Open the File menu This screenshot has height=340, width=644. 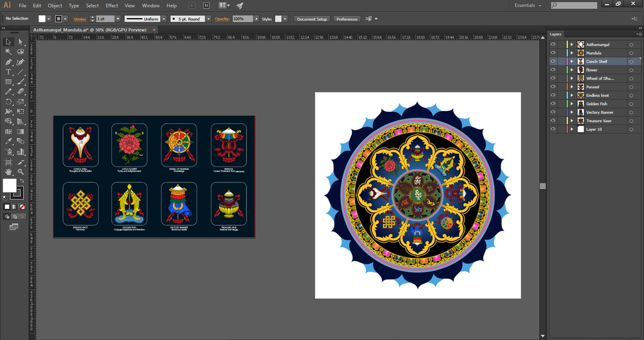click(x=22, y=5)
